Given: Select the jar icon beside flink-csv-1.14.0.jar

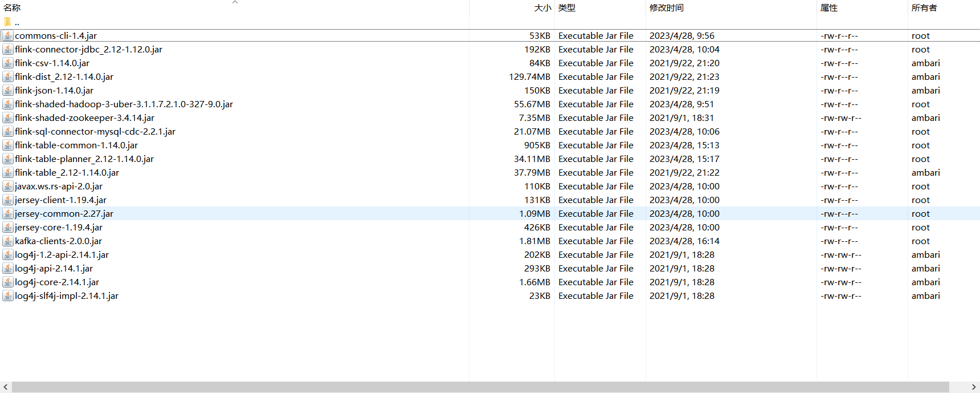Looking at the screenshot, I should (x=8, y=63).
